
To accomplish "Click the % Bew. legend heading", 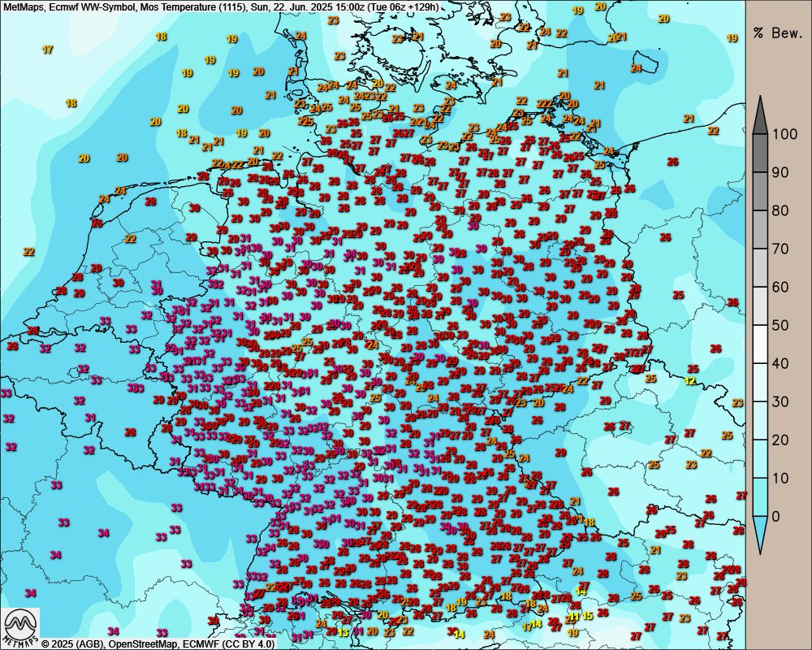I will [x=777, y=33].
